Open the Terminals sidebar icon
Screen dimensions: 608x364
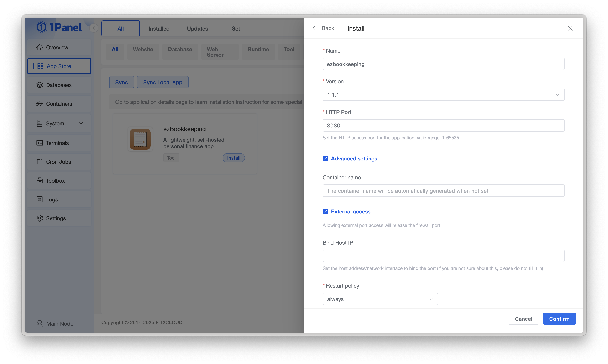(40, 143)
